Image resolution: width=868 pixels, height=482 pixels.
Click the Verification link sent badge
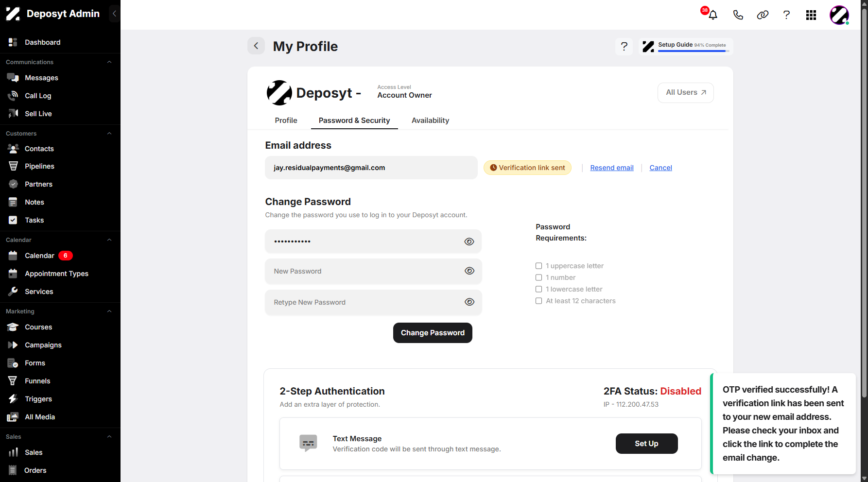tap(527, 168)
